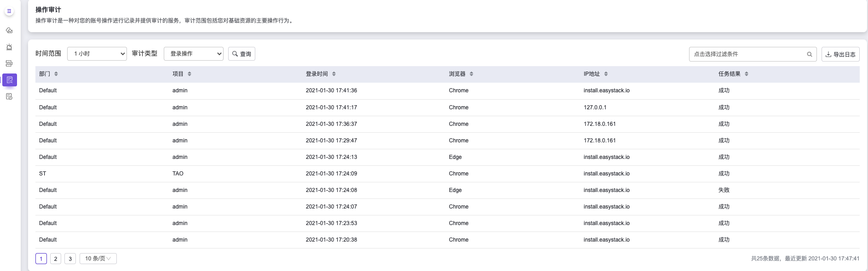Viewport: 868px width, 271px height.
Task: Go to page 3 of results
Action: tap(70, 259)
